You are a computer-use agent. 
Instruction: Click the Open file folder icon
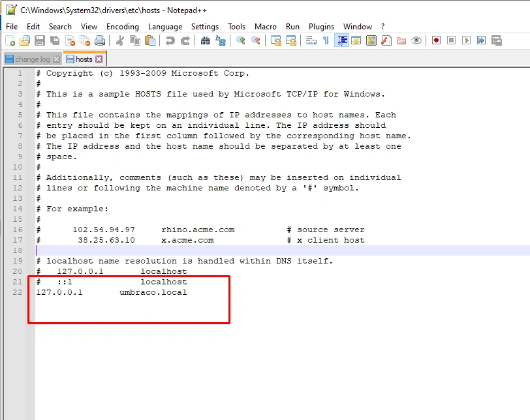click(x=25, y=40)
